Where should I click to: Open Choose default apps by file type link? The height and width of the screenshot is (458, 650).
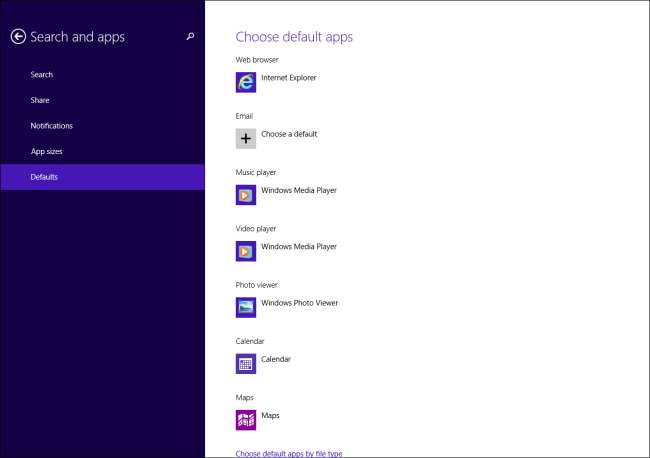point(289,453)
